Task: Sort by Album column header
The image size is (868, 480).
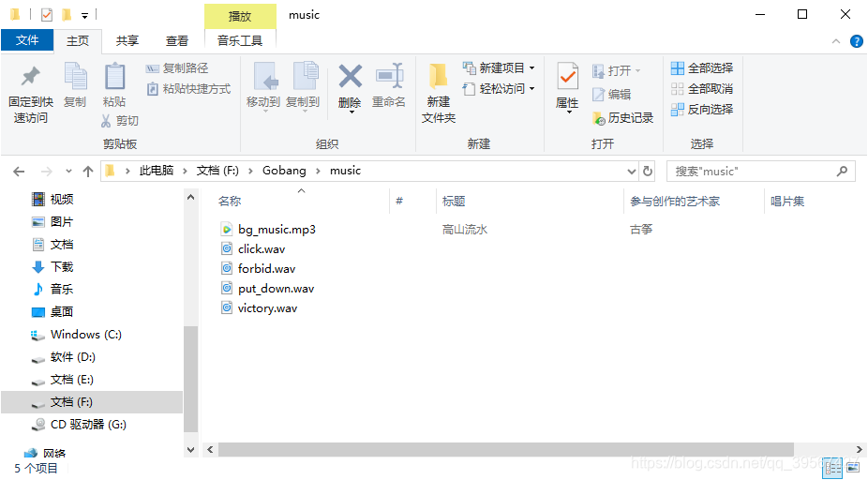Action: tap(787, 202)
